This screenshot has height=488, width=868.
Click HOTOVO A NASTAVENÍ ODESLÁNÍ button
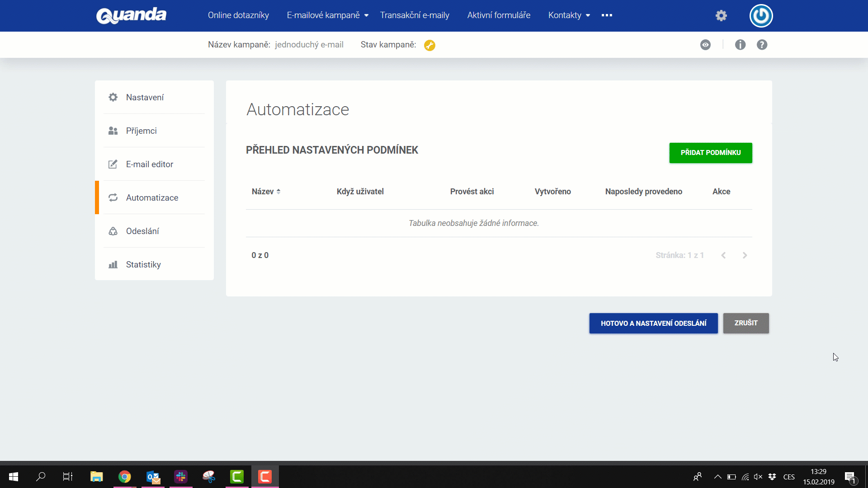click(653, 324)
